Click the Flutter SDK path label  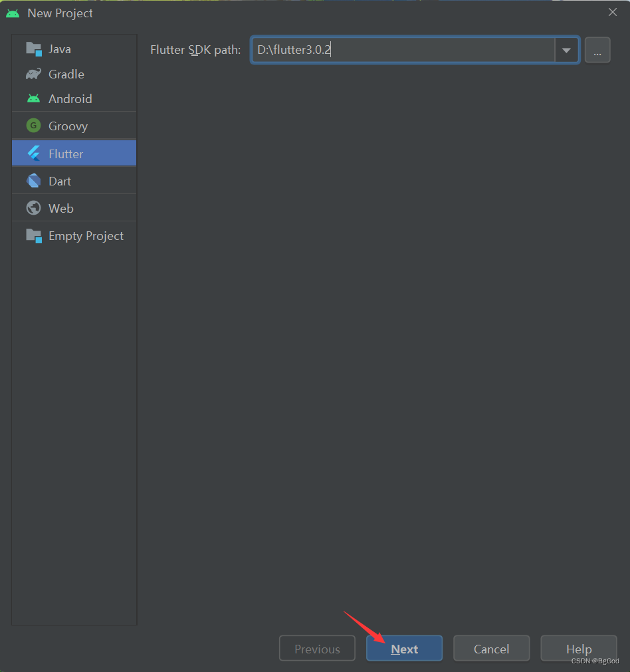(x=195, y=50)
